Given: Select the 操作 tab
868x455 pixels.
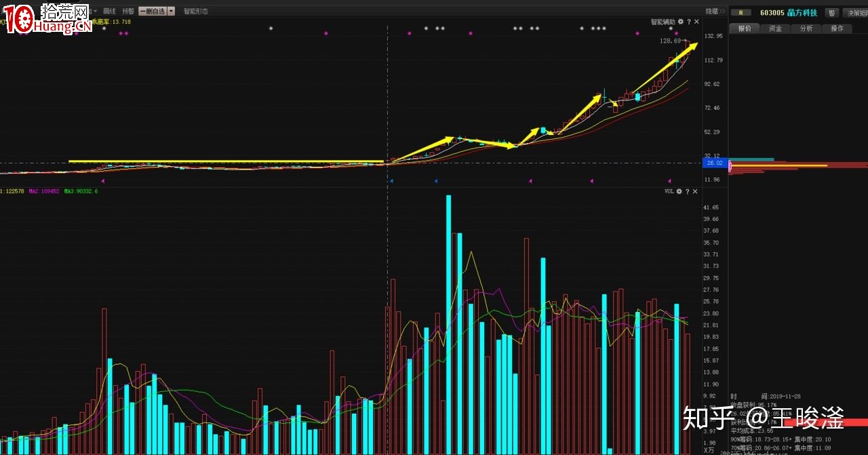Looking at the screenshot, I should (837, 28).
